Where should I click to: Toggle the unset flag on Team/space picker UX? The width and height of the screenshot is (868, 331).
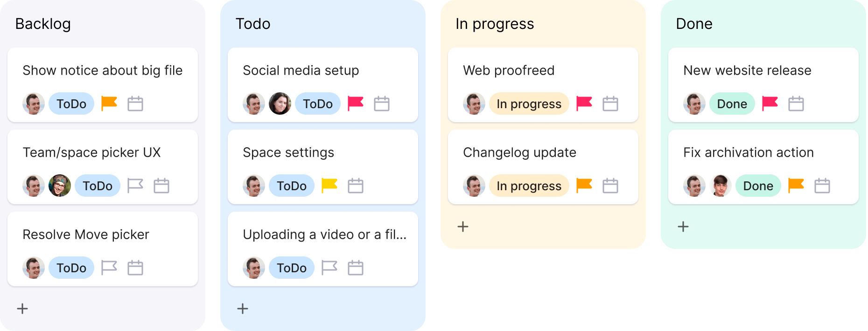click(x=135, y=186)
